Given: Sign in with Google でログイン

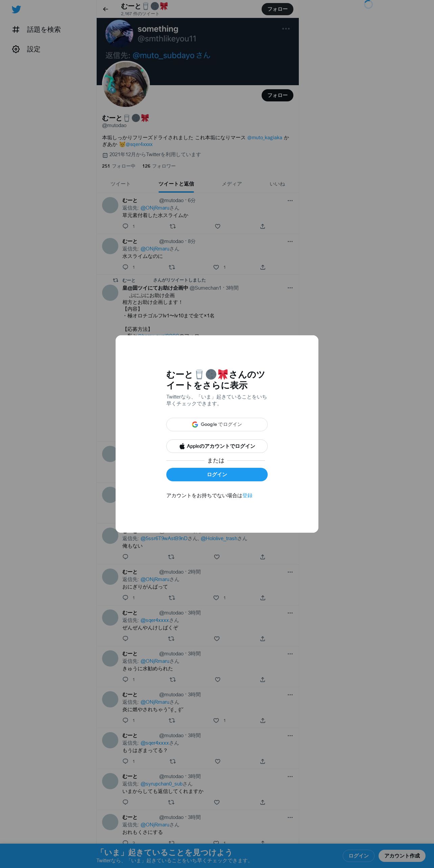Looking at the screenshot, I should pyautogui.click(x=217, y=425).
